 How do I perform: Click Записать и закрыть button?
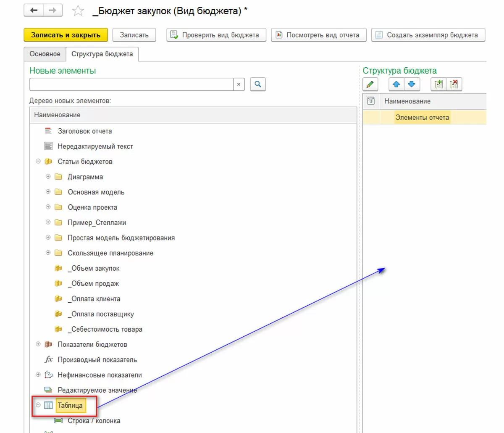coord(66,35)
